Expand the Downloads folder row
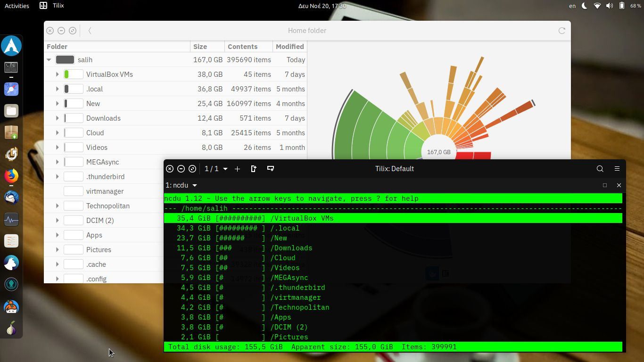Screen dimensions: 644x362 tap(57, 118)
